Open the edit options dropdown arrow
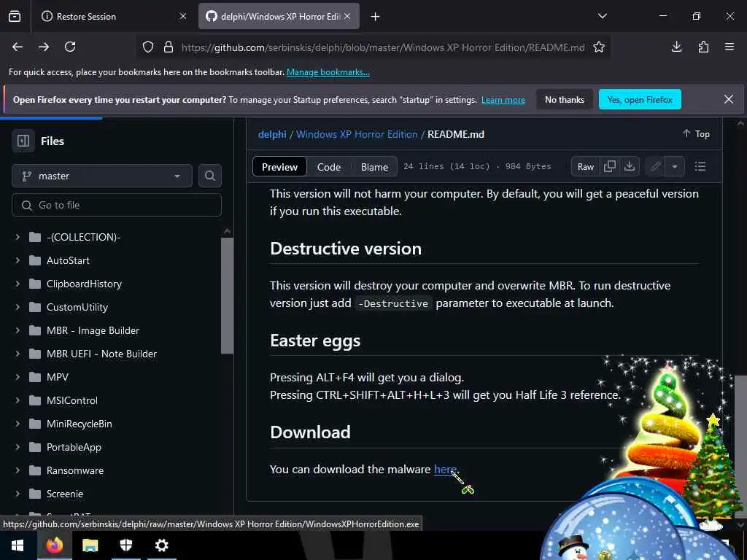747x560 pixels. 675,167
